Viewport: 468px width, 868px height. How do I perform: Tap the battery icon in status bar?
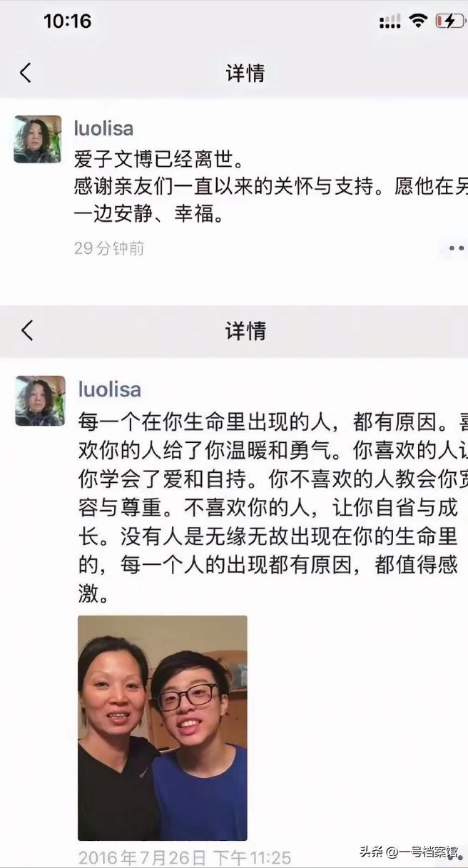point(449,21)
